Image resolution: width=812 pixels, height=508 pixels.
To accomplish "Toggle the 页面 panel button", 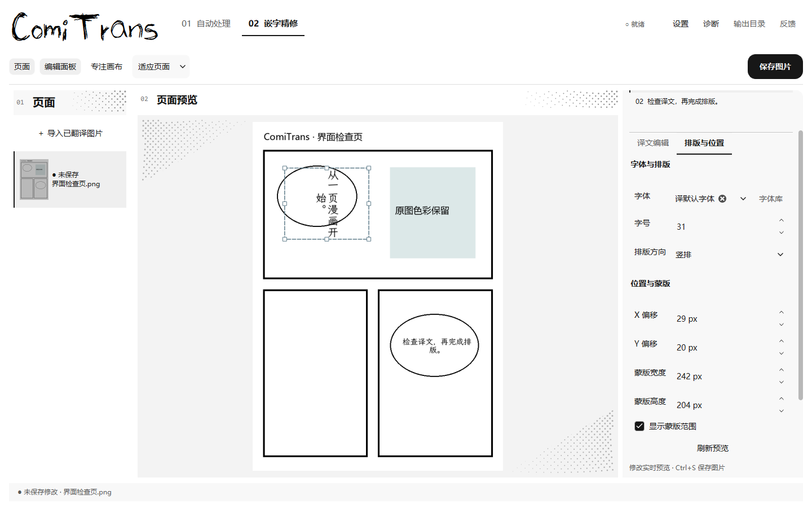I will pyautogui.click(x=22, y=67).
